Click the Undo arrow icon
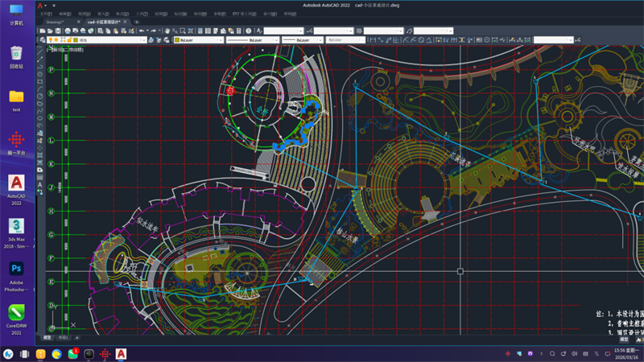The height and width of the screenshot is (362, 644). tap(142, 31)
